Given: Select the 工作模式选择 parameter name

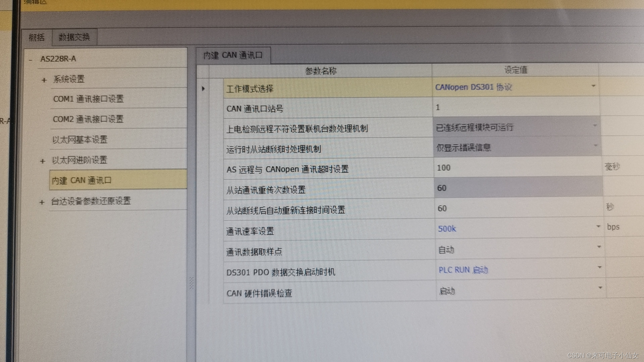Looking at the screenshot, I should tap(250, 89).
